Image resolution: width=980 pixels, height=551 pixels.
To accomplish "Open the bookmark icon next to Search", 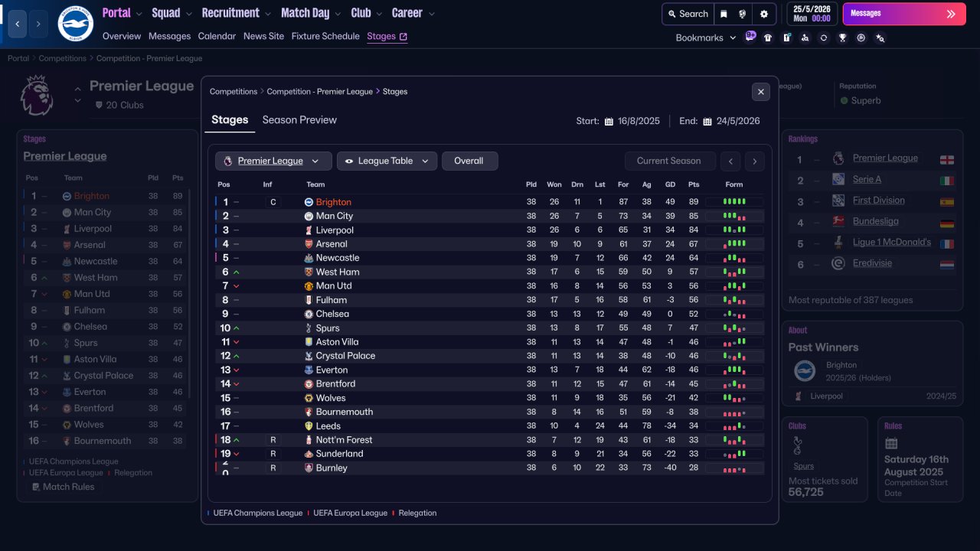I will click(724, 14).
